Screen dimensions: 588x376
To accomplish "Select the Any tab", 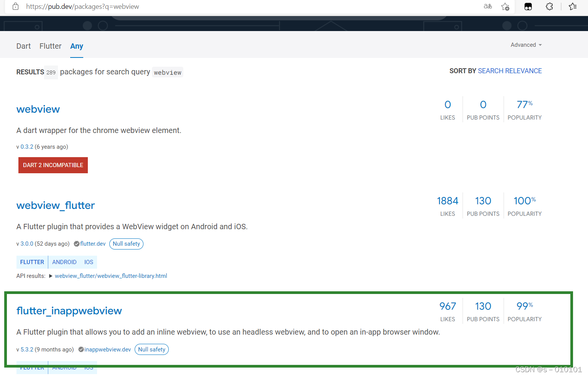I will pos(77,46).
